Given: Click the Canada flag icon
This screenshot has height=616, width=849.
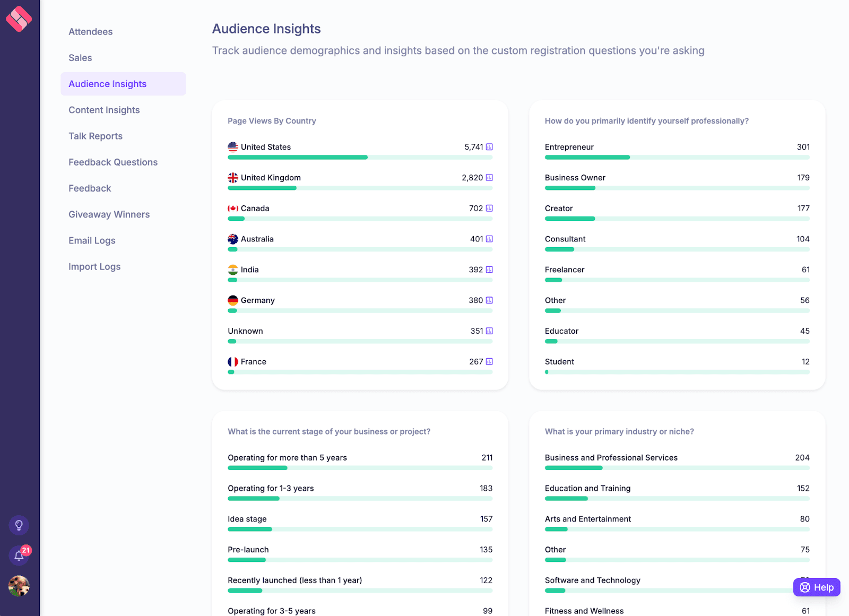Looking at the screenshot, I should (233, 209).
